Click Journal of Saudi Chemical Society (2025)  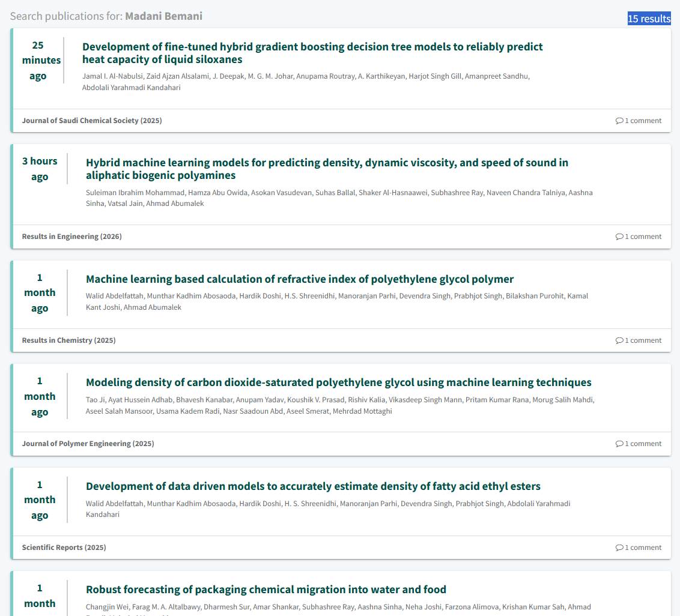92,121
